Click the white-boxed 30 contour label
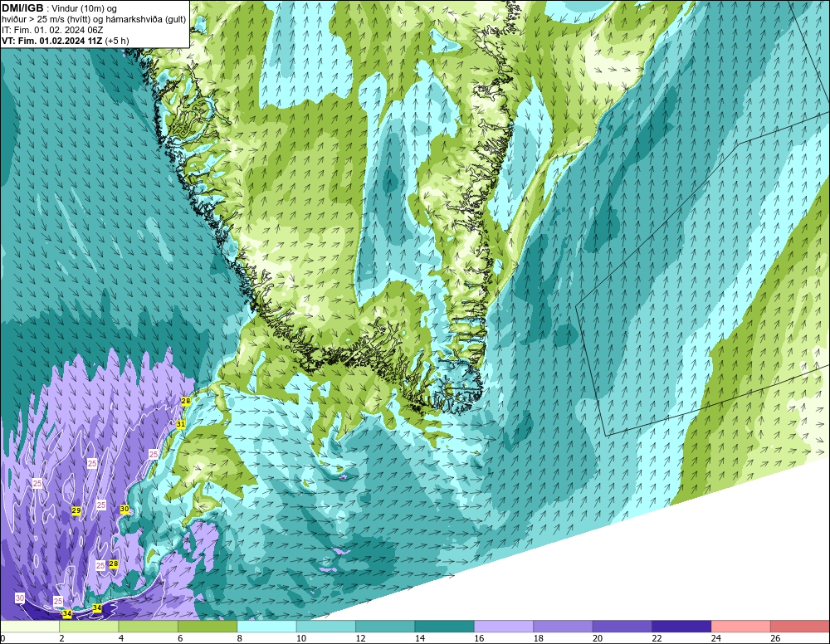The width and height of the screenshot is (830, 644). [20, 598]
